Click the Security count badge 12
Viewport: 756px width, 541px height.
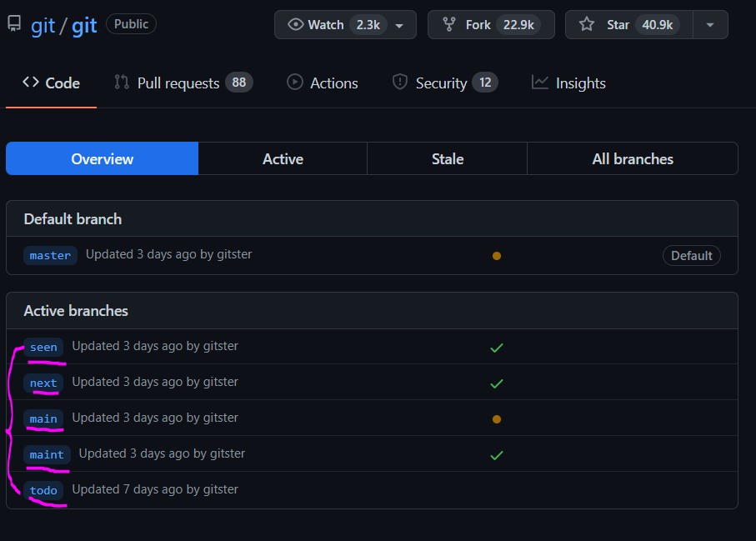tap(485, 83)
